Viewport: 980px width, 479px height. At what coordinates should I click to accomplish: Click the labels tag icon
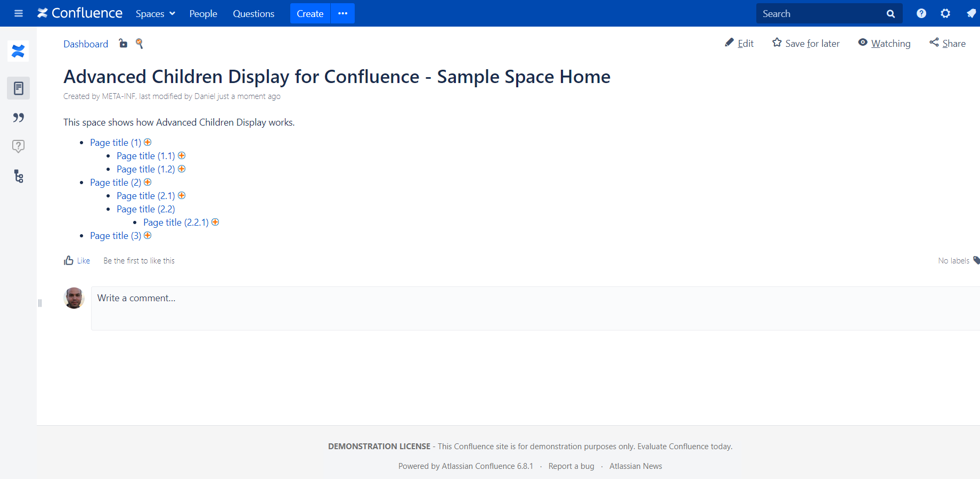pos(976,260)
